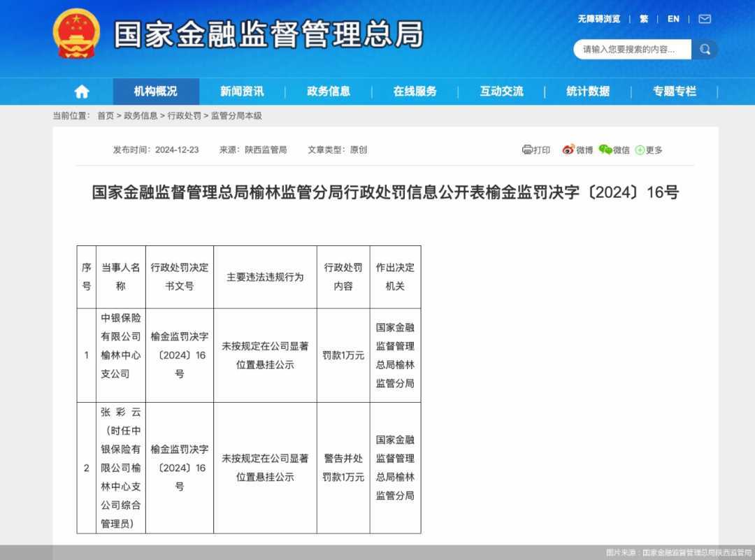Click 行政处罚 in the breadcrumb

pos(184,116)
